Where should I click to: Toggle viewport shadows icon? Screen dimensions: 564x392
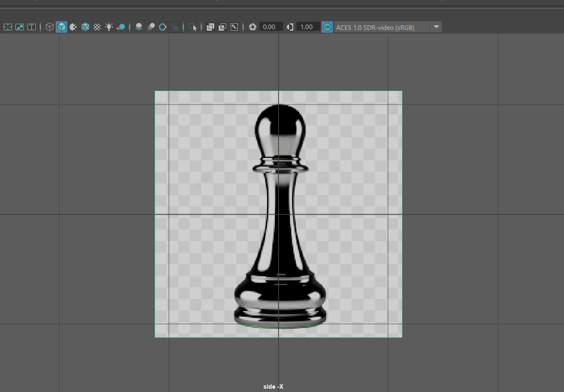click(121, 27)
